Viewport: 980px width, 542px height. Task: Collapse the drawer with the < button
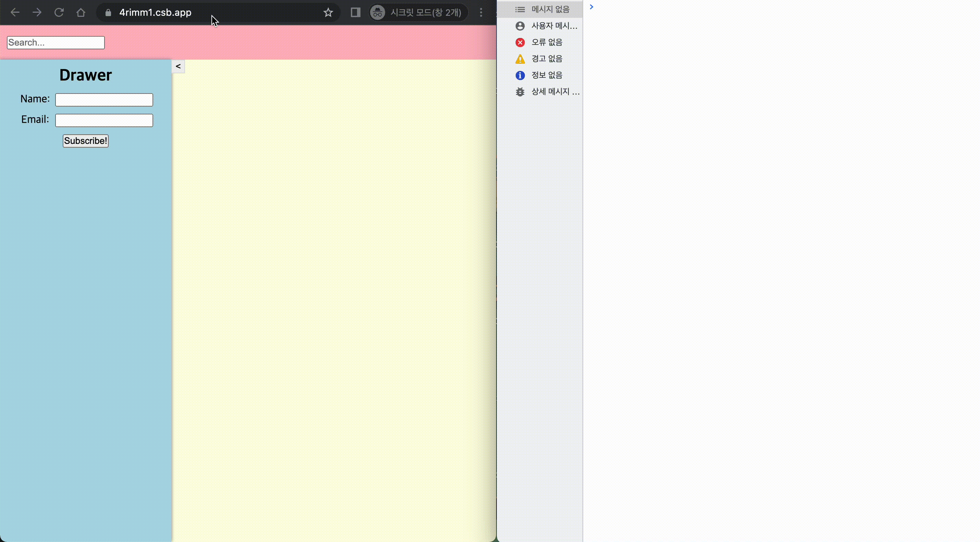coord(178,66)
